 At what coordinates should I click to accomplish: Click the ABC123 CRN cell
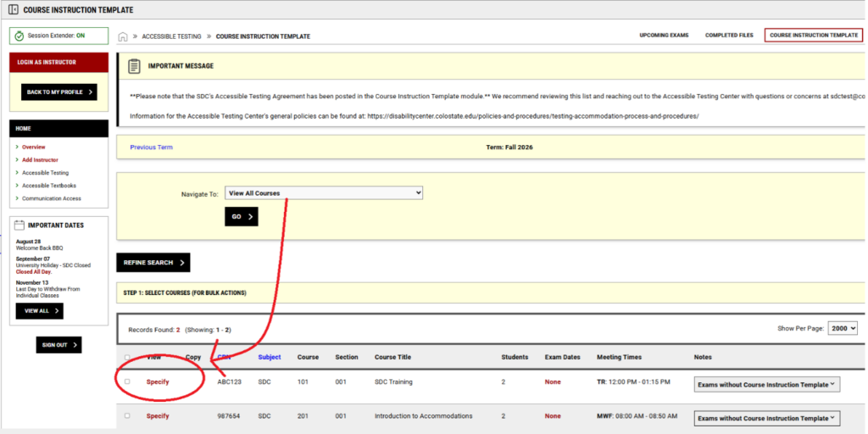pos(230,382)
